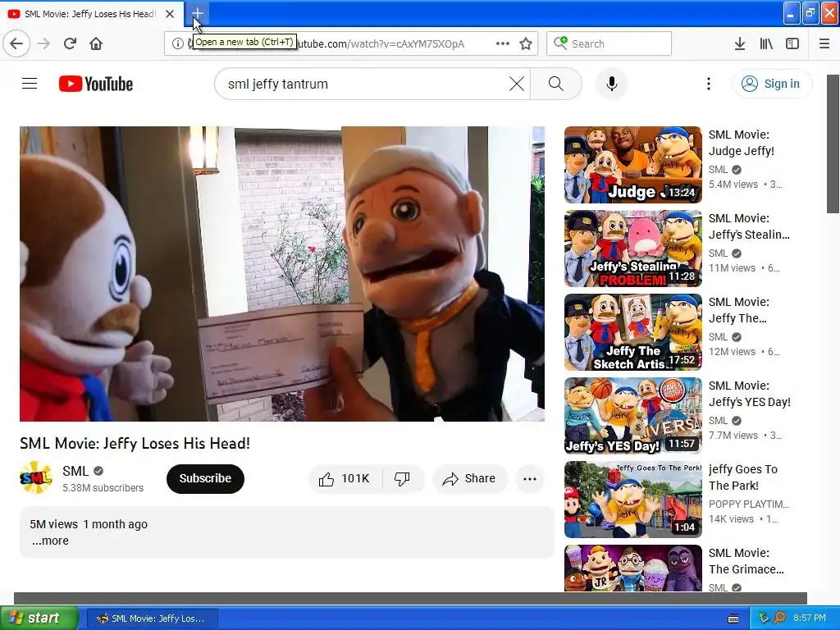Open Firefox hamburger application menu

(x=824, y=43)
